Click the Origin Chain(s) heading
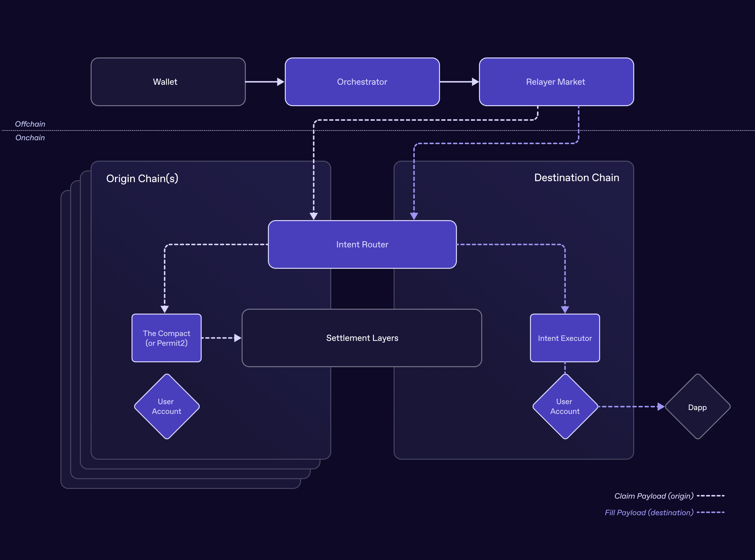The width and height of the screenshot is (755, 560). 142,178
